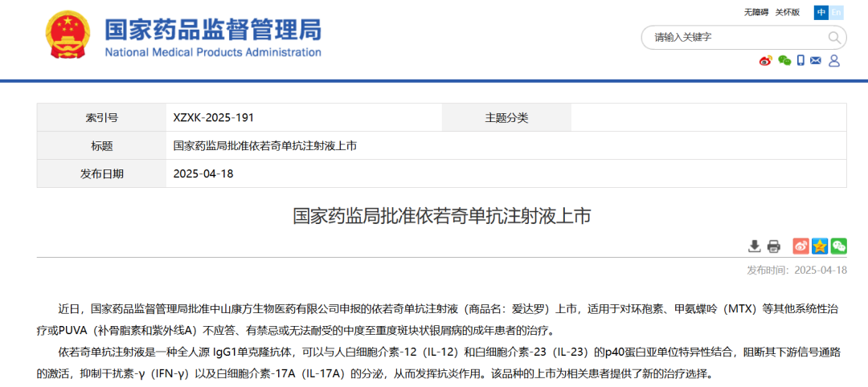Open the WeChat icon under search bar
The height and width of the screenshot is (387, 868).
coord(784,61)
